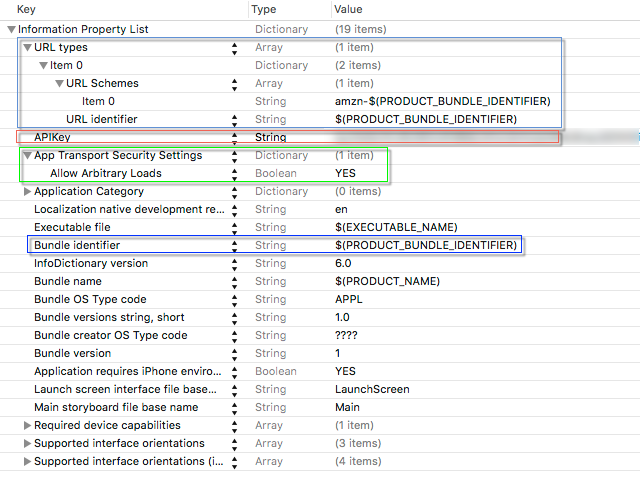The width and height of the screenshot is (640, 480).
Task: Collapse the URL Schemes disclosure triangle
Action: pos(59,84)
